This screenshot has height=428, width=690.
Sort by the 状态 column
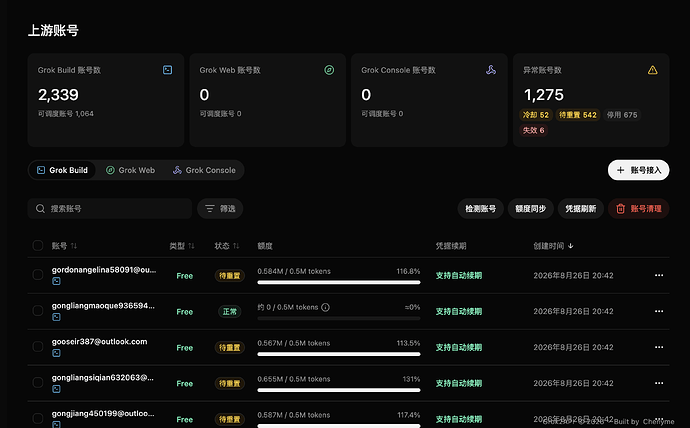(227, 246)
